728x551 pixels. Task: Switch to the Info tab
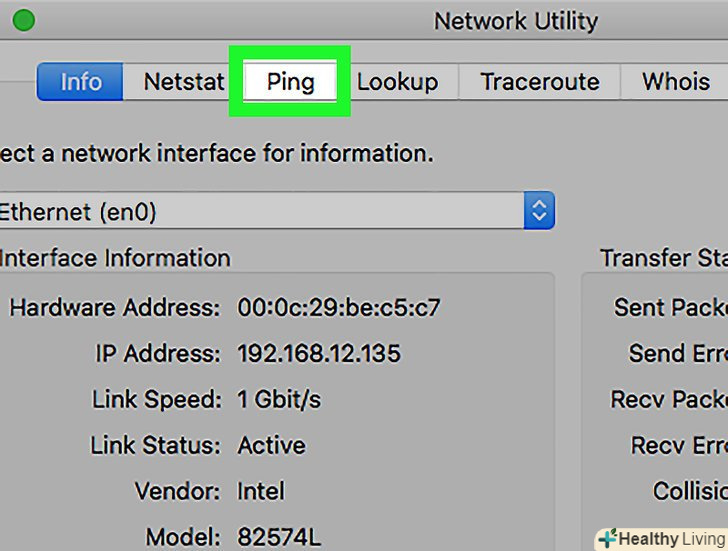coord(81,82)
